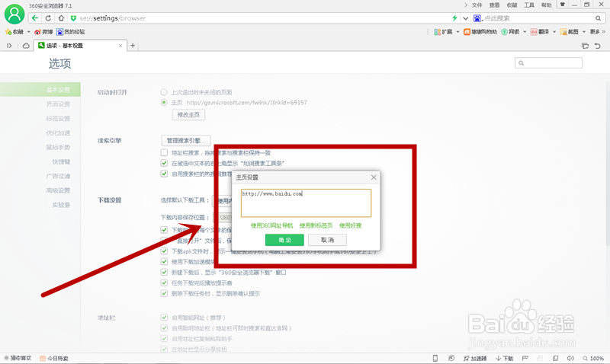Toggle the 启用智能网址 checkbox
Image resolution: width=610 pixels, height=364 pixels.
click(x=164, y=318)
